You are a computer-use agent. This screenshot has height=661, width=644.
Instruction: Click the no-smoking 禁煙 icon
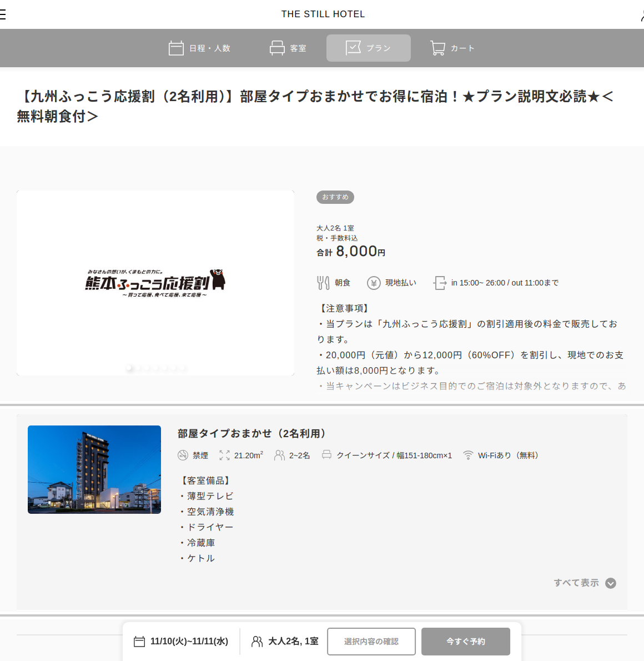point(183,455)
